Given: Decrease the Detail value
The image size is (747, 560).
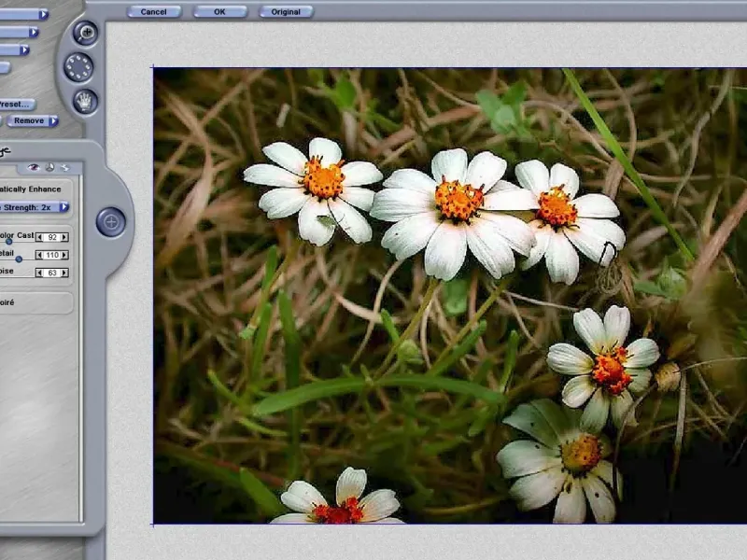Looking at the screenshot, I should click(x=39, y=255).
